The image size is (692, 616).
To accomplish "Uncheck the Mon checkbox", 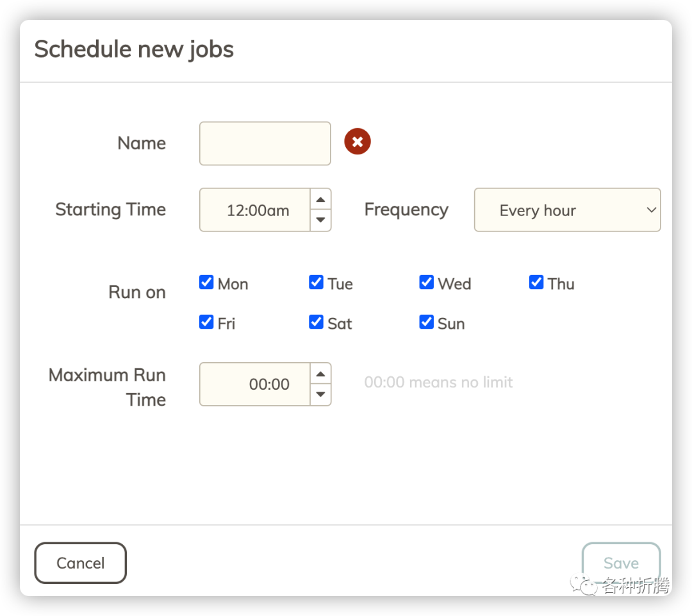I will coord(206,283).
